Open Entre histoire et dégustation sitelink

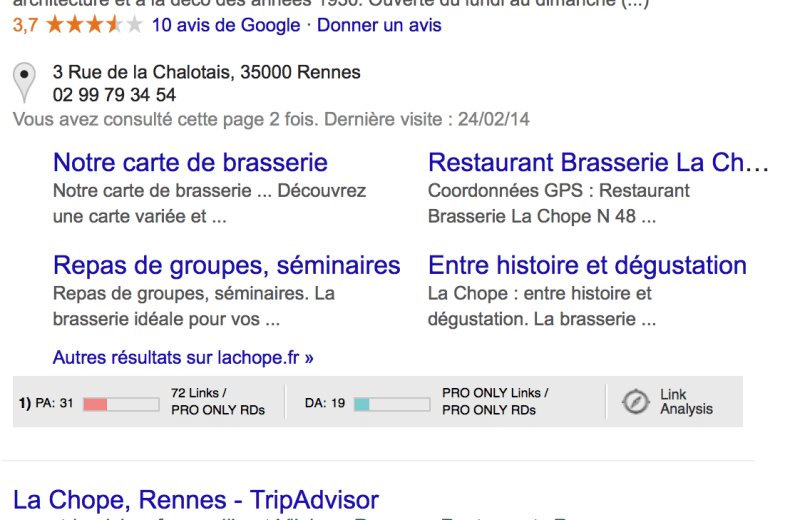coord(587,265)
